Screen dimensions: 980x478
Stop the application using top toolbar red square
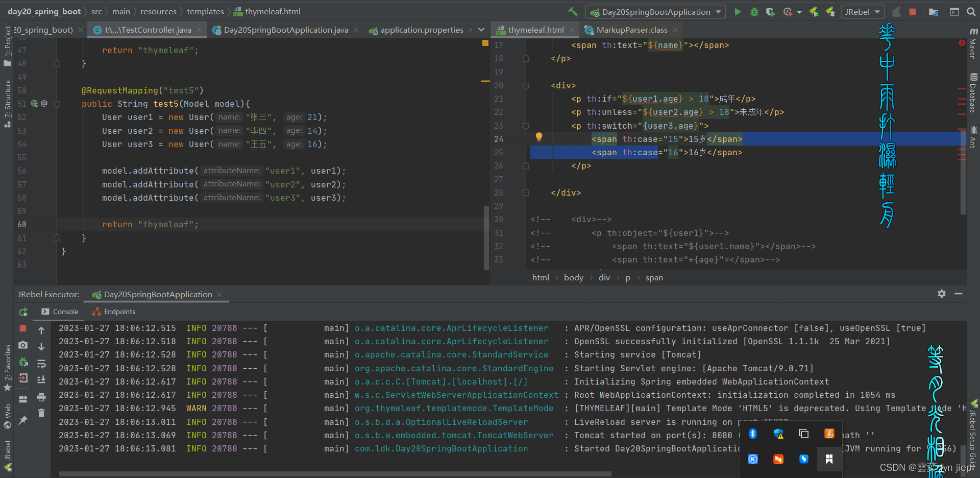913,12
